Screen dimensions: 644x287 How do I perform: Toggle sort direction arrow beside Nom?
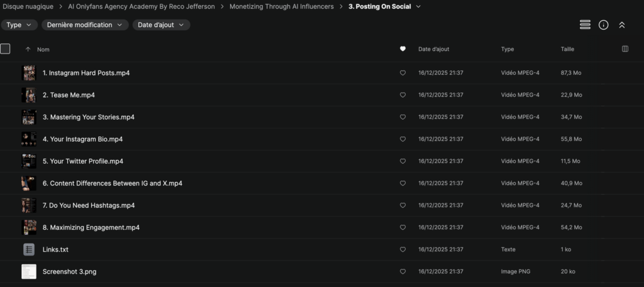tap(28, 49)
